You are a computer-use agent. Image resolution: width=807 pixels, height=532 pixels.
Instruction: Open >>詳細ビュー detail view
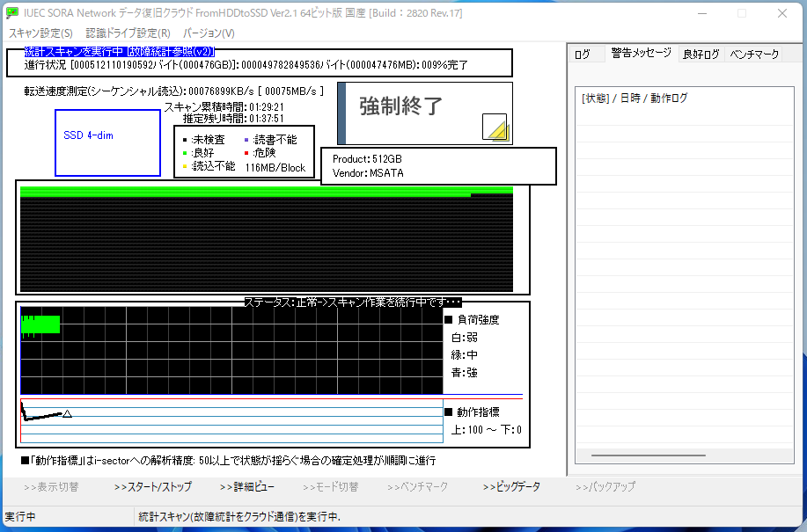pyautogui.click(x=247, y=487)
